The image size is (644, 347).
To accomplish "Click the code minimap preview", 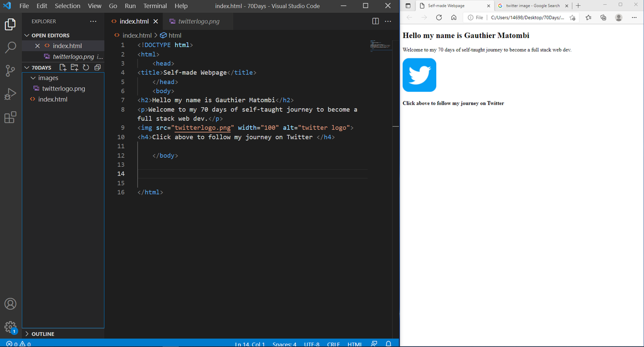I will click(382, 46).
